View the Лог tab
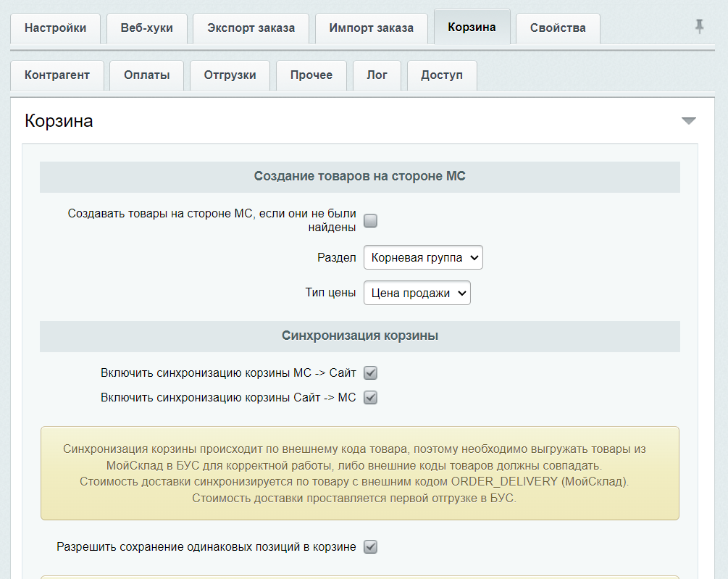Image resolution: width=728 pixels, height=579 pixels. click(x=377, y=75)
